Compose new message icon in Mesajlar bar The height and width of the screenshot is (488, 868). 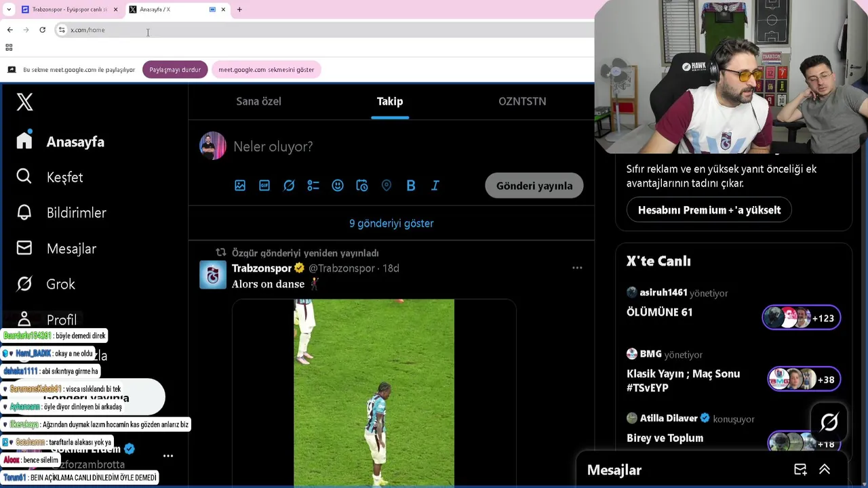tap(800, 469)
